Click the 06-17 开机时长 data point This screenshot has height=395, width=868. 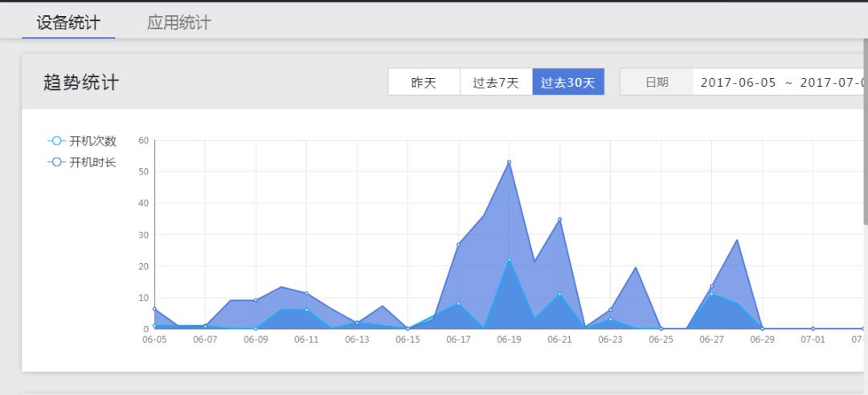[x=458, y=245]
